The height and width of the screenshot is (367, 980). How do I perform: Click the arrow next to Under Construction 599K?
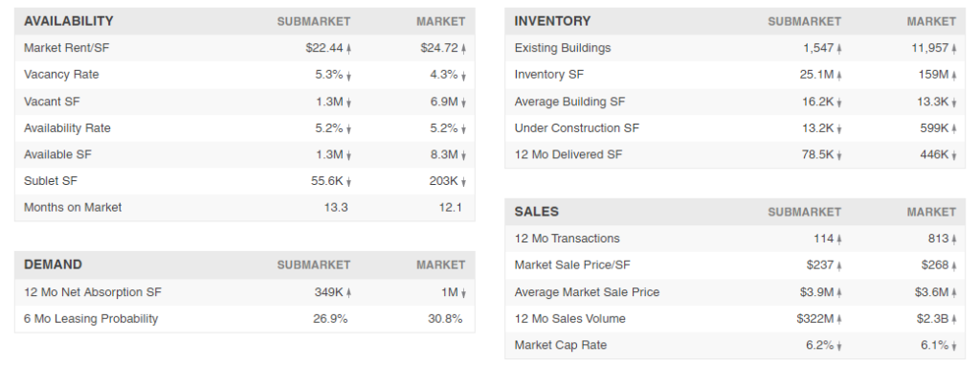pyautogui.click(x=954, y=129)
